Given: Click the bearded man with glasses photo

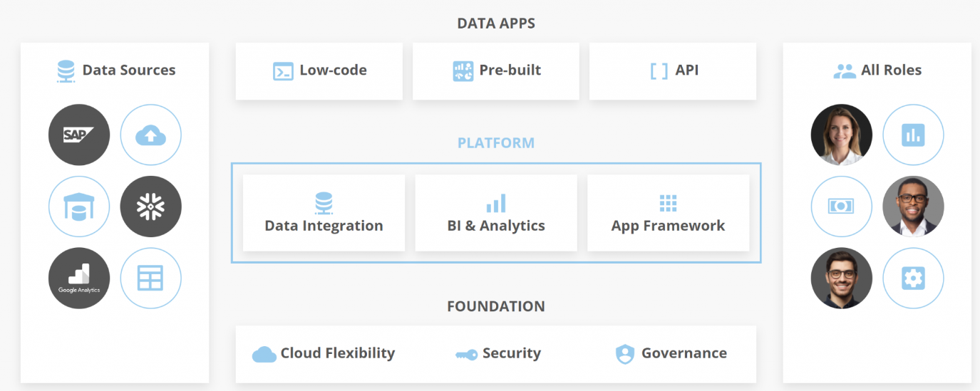Looking at the screenshot, I should tap(842, 278).
